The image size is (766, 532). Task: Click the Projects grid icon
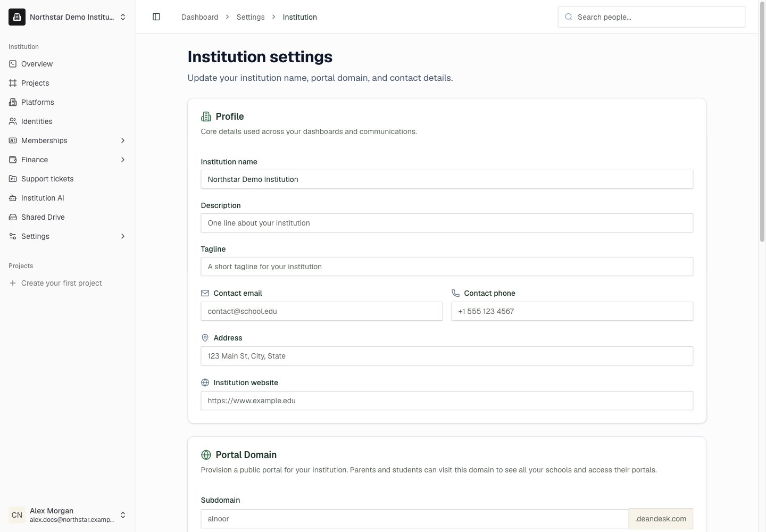coord(13,83)
